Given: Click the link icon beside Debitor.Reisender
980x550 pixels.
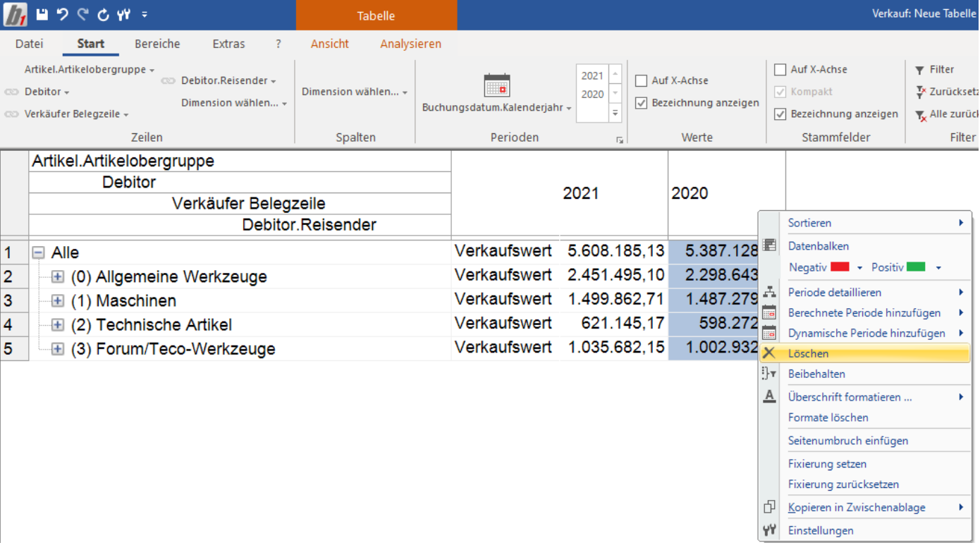Looking at the screenshot, I should pyautogui.click(x=168, y=81).
